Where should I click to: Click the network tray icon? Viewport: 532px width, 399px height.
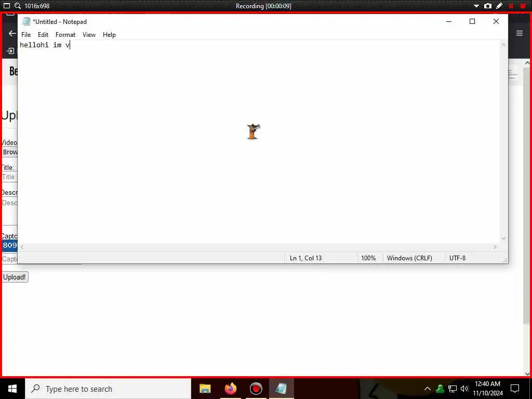tap(453, 389)
